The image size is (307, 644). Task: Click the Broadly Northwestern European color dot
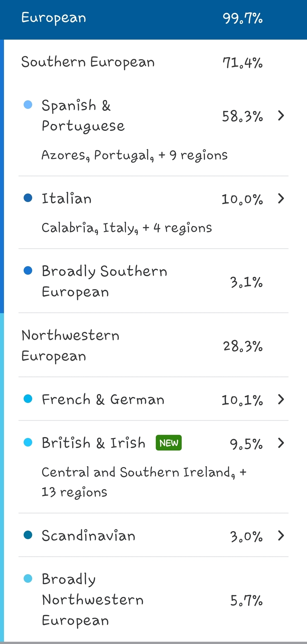tap(28, 578)
